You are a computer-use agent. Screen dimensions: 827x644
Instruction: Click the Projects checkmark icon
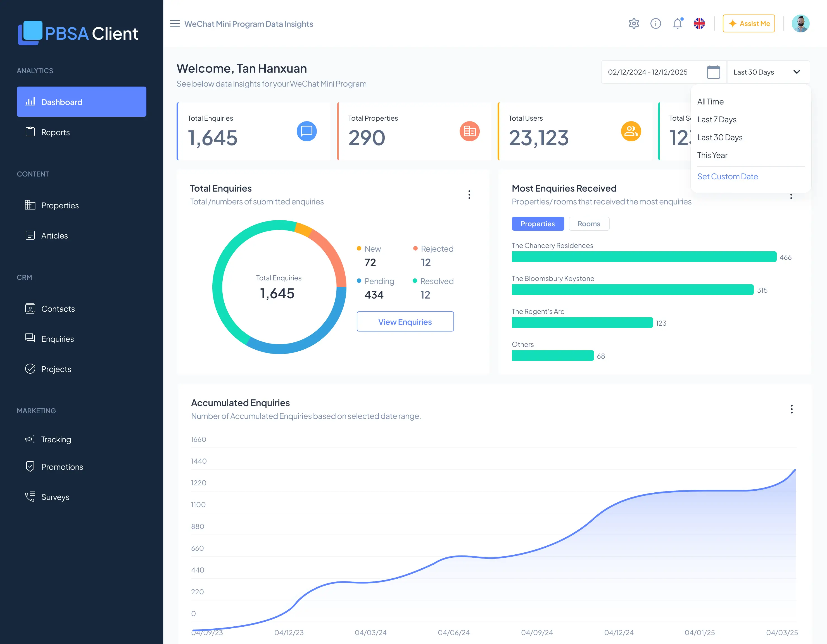pyautogui.click(x=30, y=368)
